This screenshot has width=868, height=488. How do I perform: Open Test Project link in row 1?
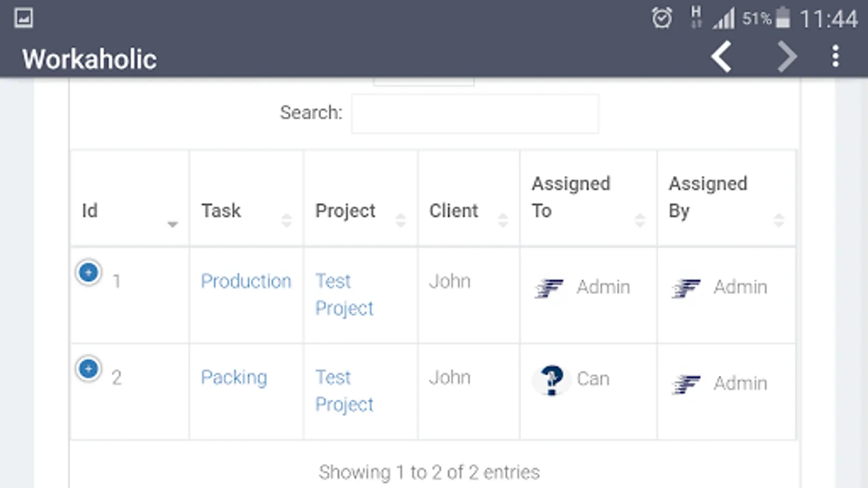pyautogui.click(x=344, y=294)
